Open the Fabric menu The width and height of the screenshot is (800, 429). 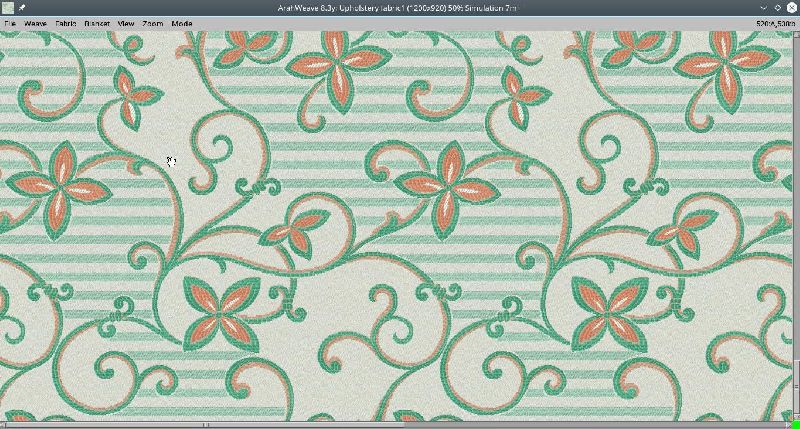[x=66, y=23]
